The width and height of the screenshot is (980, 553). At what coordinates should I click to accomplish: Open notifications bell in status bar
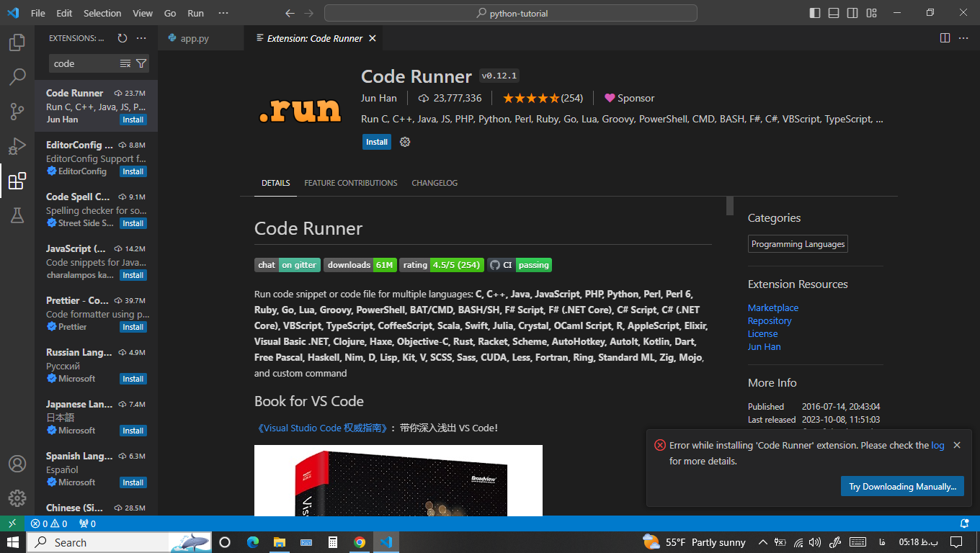coord(965,523)
